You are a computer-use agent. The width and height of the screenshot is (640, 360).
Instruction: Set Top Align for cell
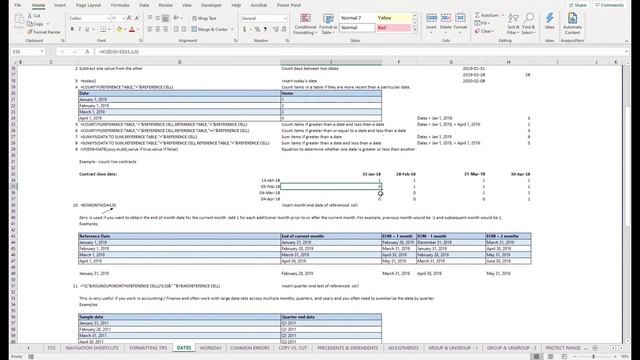point(150,18)
